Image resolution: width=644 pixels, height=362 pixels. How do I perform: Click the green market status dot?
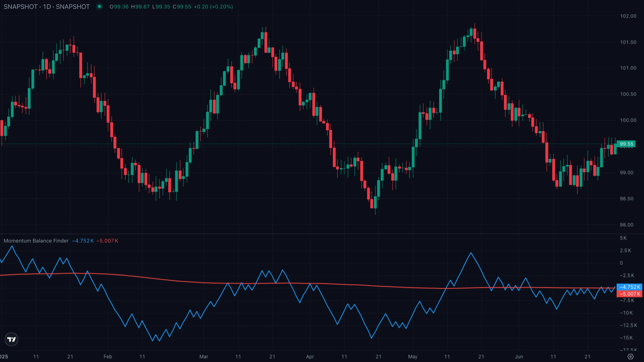99,6
